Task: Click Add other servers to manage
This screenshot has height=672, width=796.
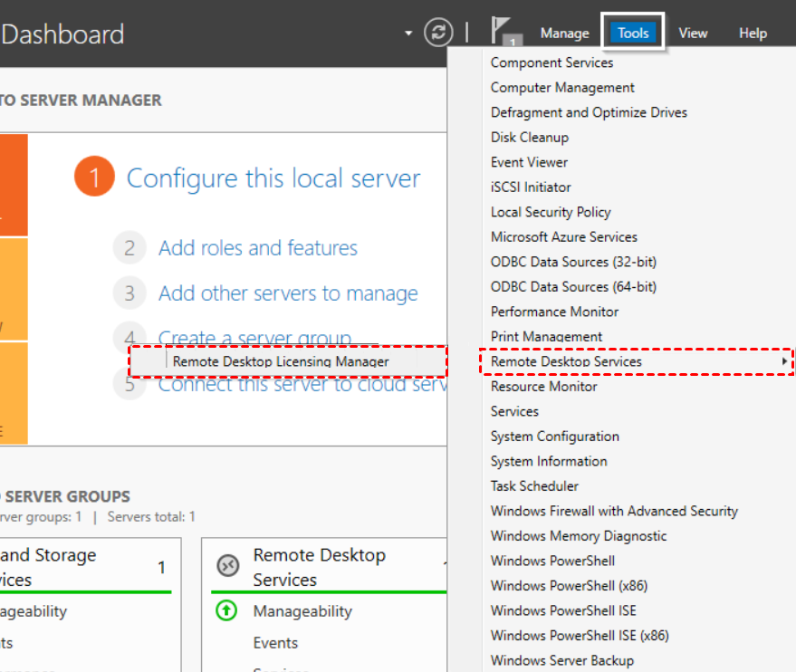Action: click(288, 293)
